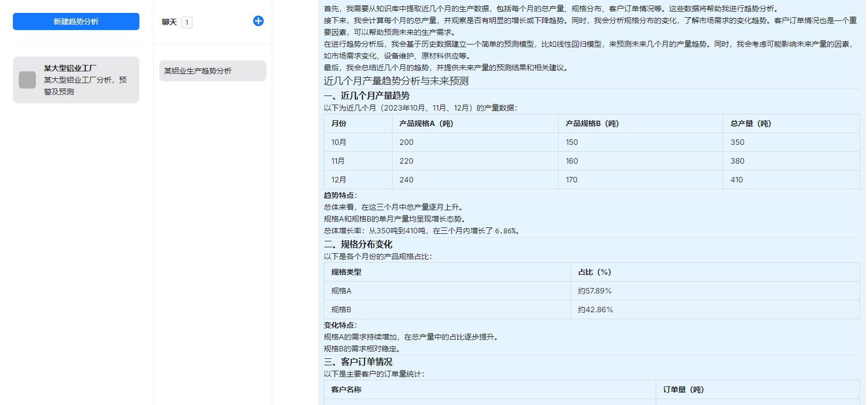Screen dimensions: 868x405
Task: Click the 产品规格A（吨） column header
Action: click(x=426, y=123)
